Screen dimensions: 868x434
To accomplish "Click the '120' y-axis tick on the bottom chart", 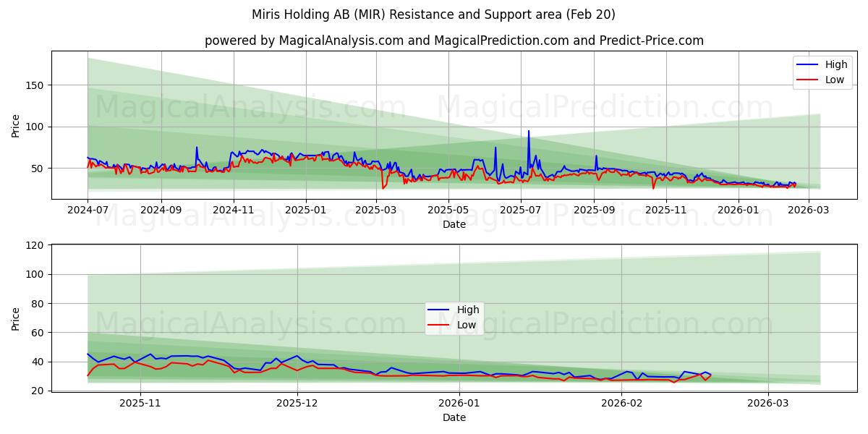I will click(x=36, y=245).
